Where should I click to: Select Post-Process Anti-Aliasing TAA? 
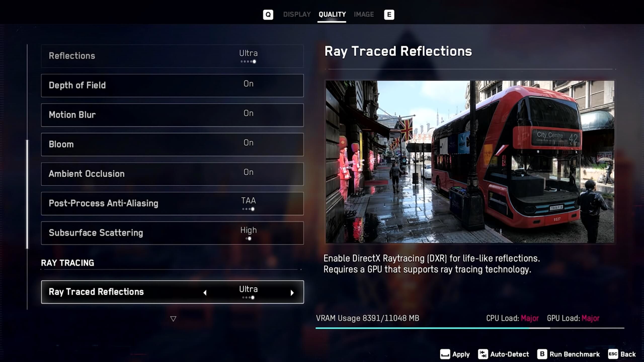point(173,203)
